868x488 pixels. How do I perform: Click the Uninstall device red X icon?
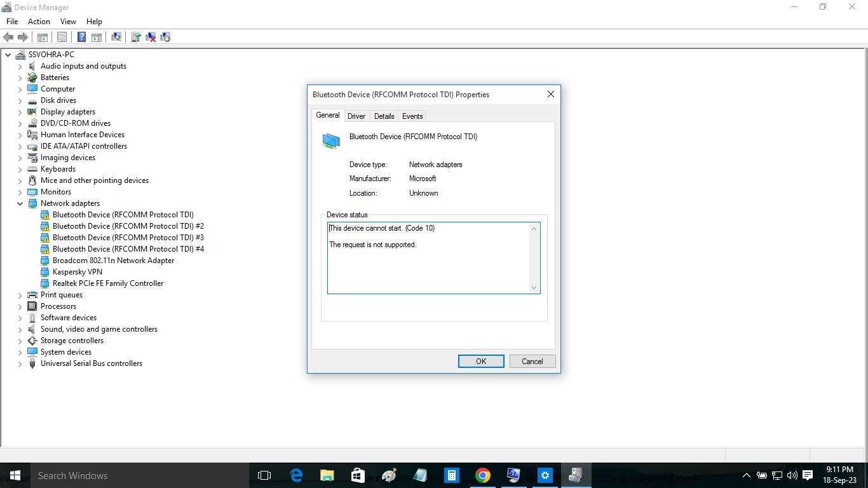coord(151,37)
